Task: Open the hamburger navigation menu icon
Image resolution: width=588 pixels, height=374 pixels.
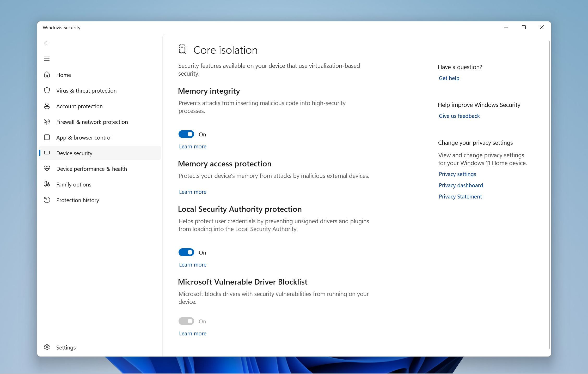Action: pyautogui.click(x=47, y=59)
